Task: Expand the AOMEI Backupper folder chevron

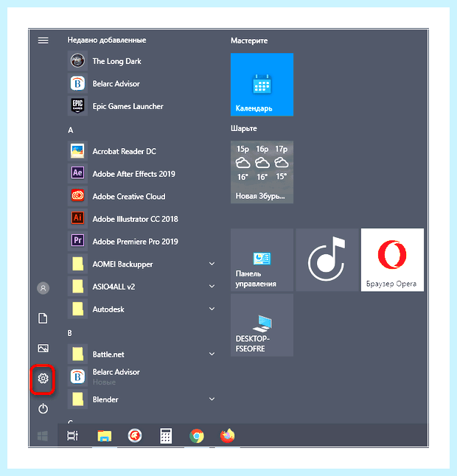Action: [212, 264]
